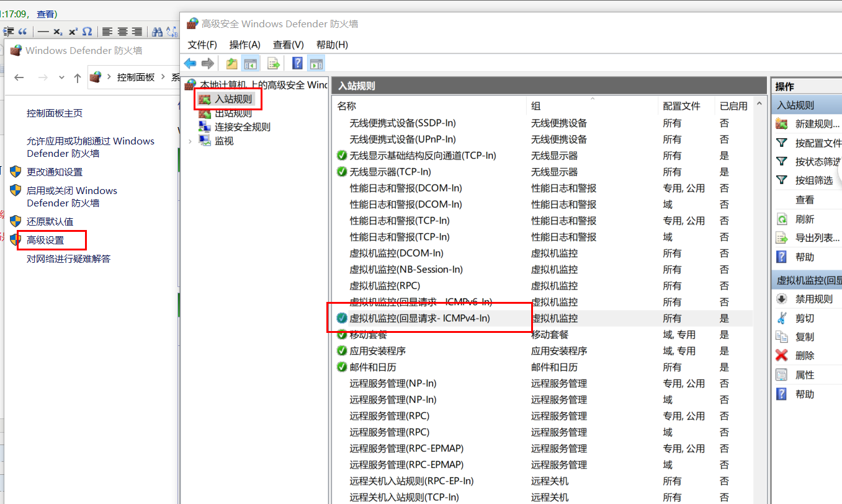Click the Export List toolbar icon
The width and height of the screenshot is (842, 504).
(273, 63)
